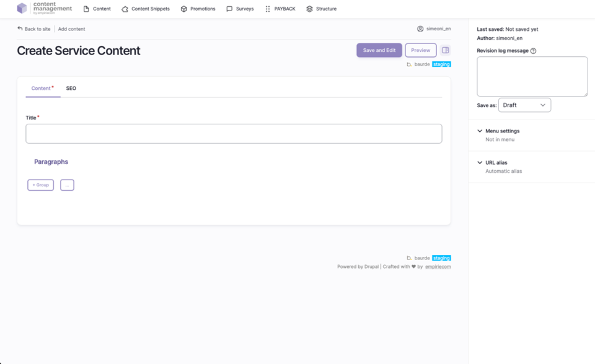Click the Save and Edit button
Screen dimensions: 595x364
379,50
